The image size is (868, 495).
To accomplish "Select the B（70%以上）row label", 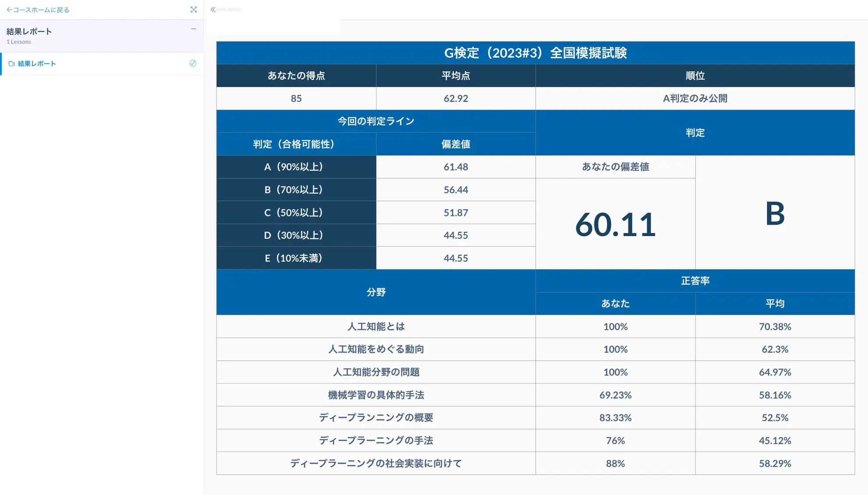I will [x=296, y=189].
